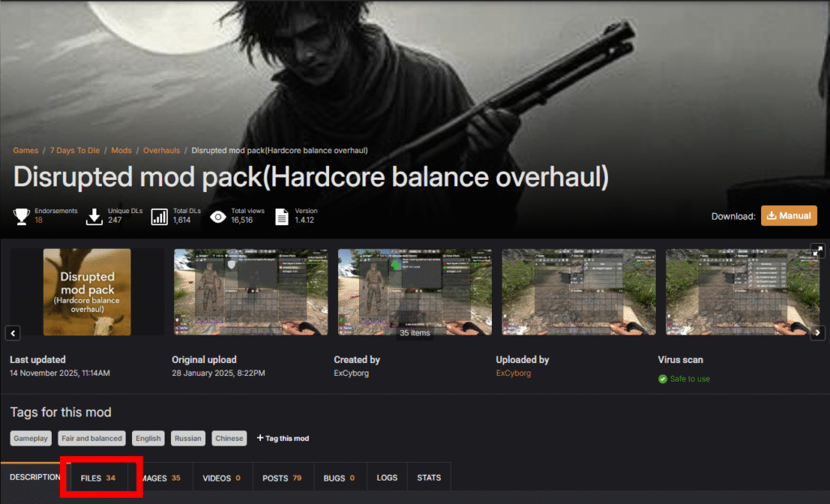Image resolution: width=830 pixels, height=504 pixels.
Task: Select the Fair and balanced tag
Action: point(92,438)
